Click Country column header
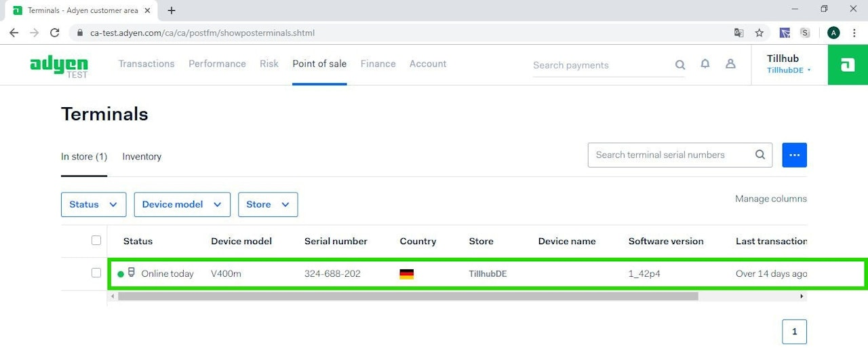 [418, 241]
